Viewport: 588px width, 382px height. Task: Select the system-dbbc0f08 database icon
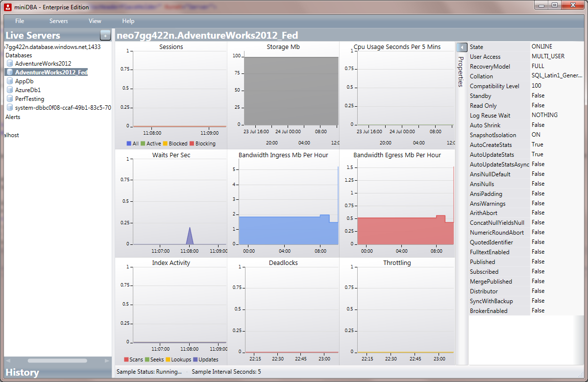[9, 108]
